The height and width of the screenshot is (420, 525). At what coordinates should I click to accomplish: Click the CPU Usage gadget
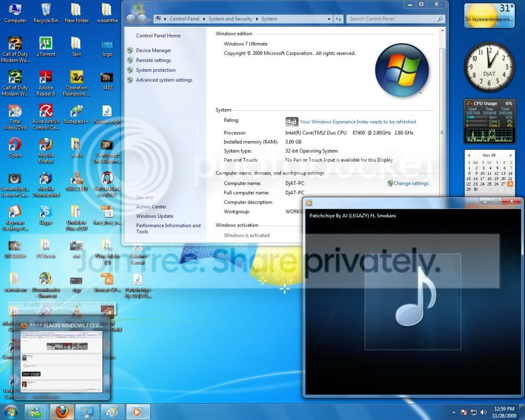point(490,121)
